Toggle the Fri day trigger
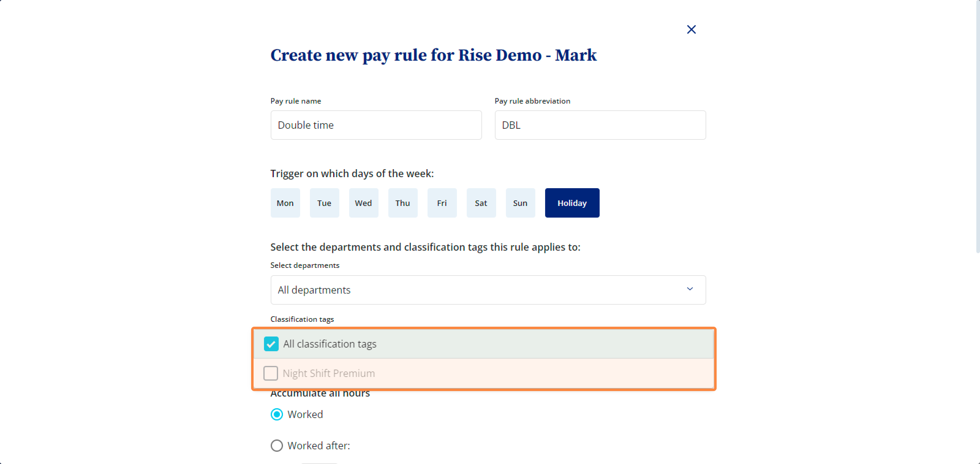The width and height of the screenshot is (980, 464). (x=442, y=203)
